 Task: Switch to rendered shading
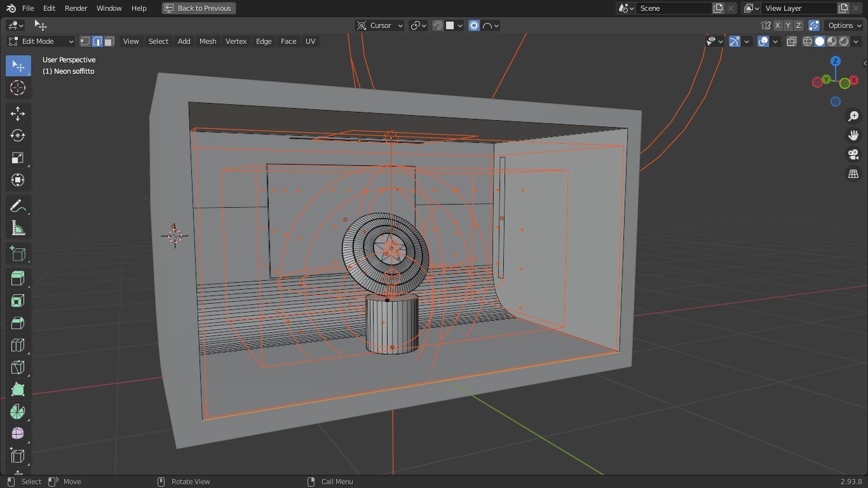pos(844,41)
